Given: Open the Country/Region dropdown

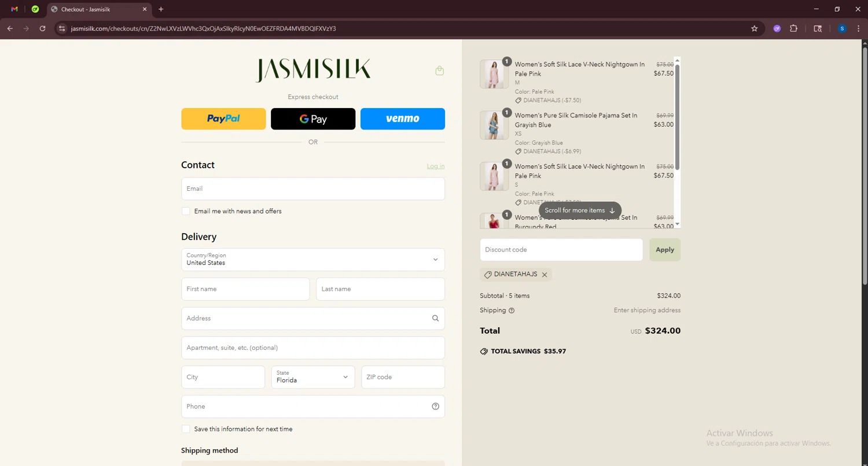Looking at the screenshot, I should [x=313, y=260].
